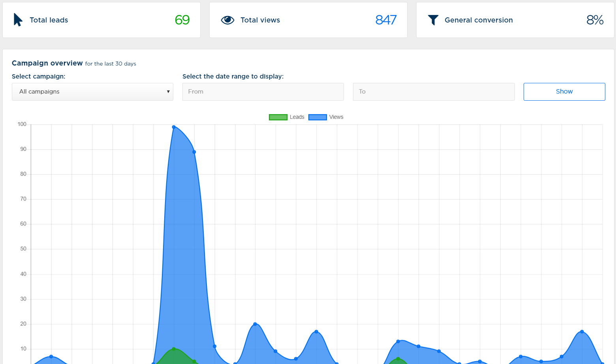Click the cursor icon beside Total leads

[x=18, y=20]
